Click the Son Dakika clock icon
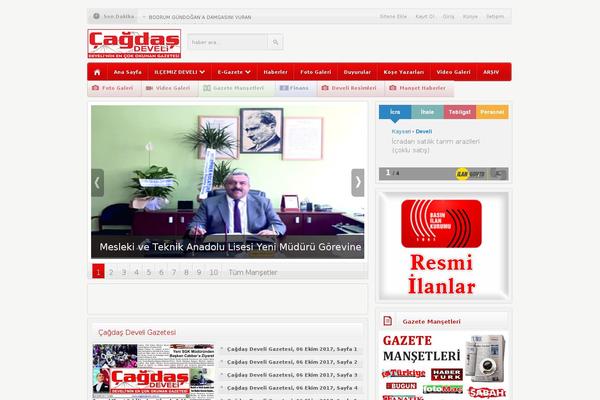Viewport: 600px width, 400px height. click(96, 16)
